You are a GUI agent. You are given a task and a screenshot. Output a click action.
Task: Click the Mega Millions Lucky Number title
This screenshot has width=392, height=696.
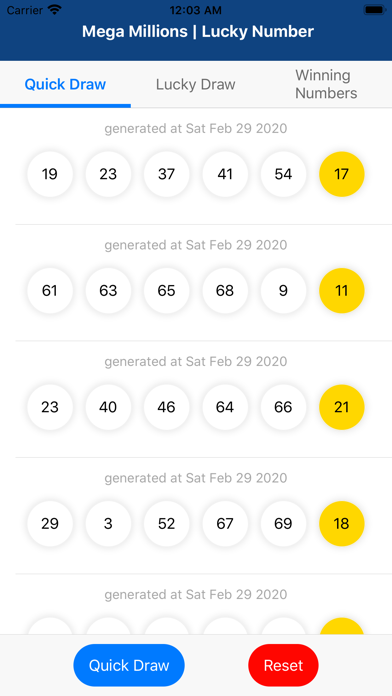tap(198, 32)
